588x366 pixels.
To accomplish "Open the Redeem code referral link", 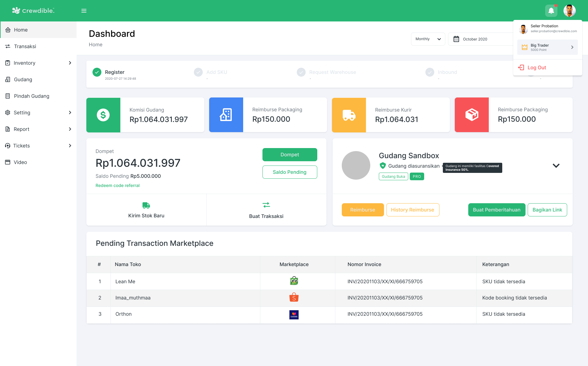I will tap(118, 185).
